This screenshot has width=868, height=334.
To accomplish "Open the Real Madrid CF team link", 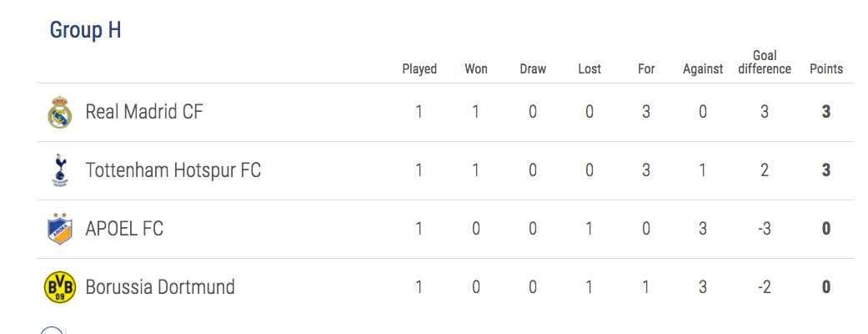I will (x=144, y=112).
